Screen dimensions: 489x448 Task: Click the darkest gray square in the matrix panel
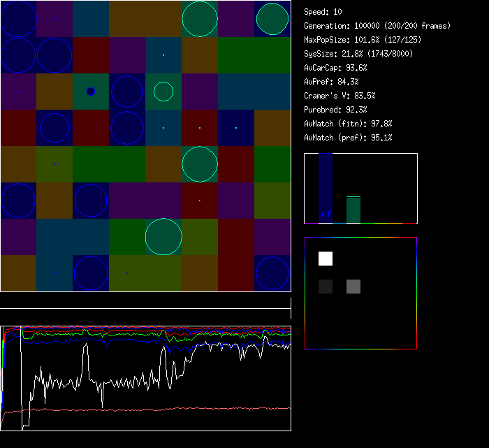pyautogui.click(x=326, y=287)
